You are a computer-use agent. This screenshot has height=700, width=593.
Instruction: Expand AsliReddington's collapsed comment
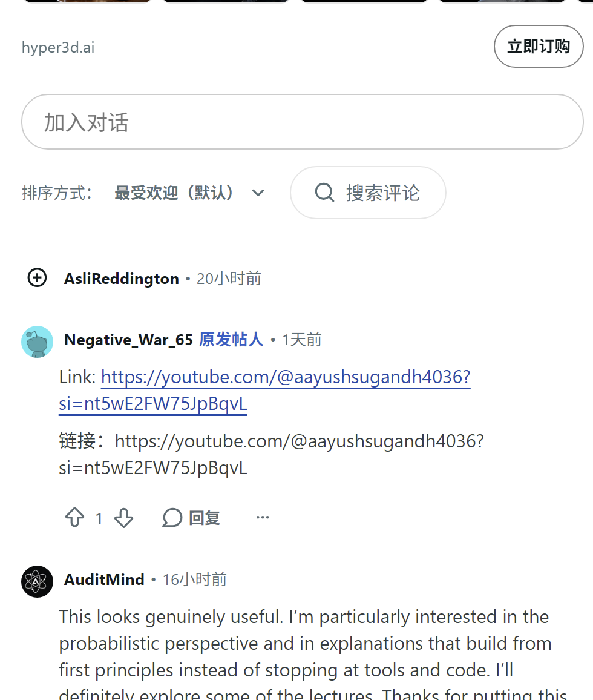click(37, 278)
